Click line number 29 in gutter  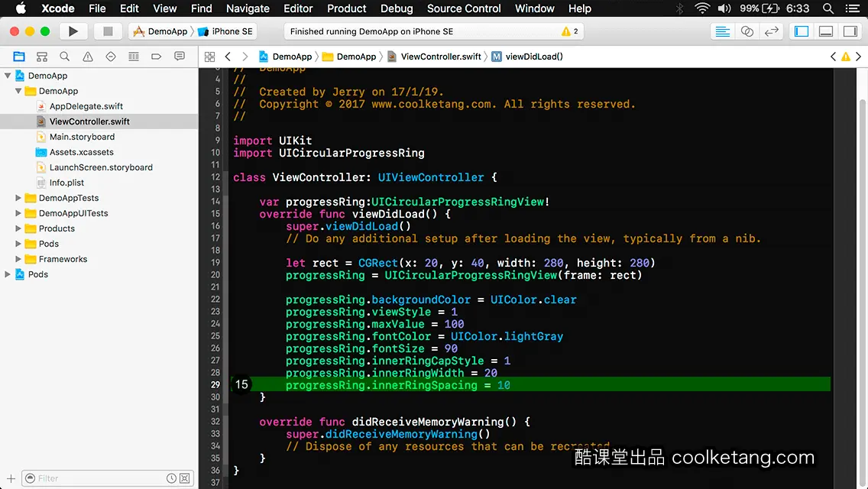click(x=215, y=385)
